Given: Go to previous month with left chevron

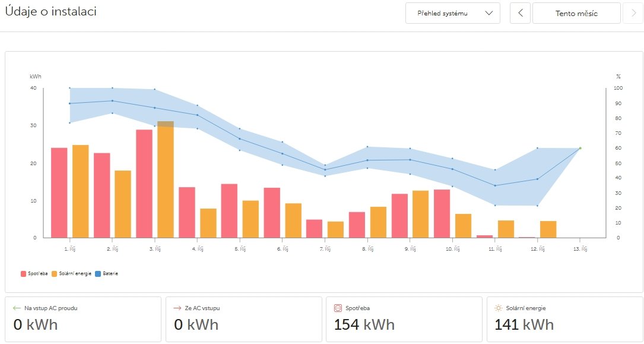Looking at the screenshot, I should click(x=521, y=13).
